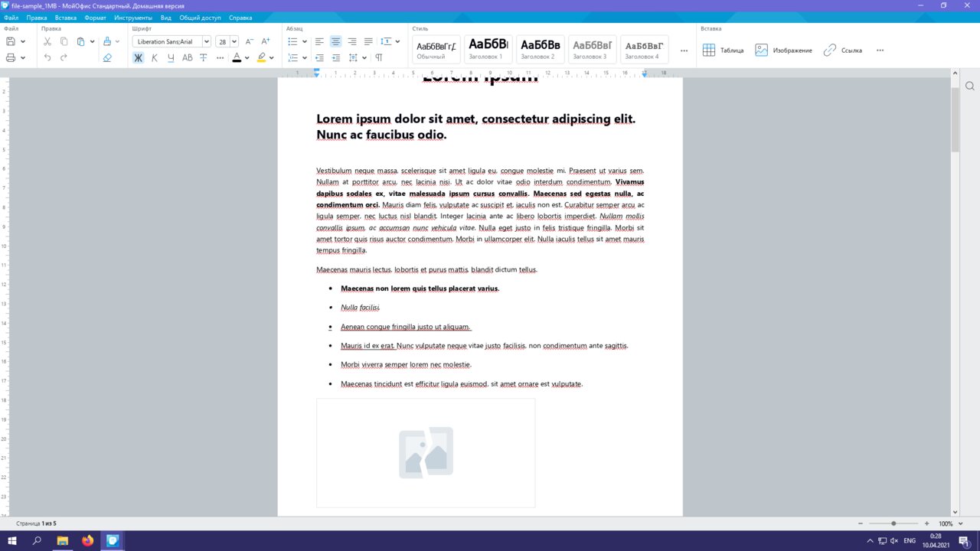Expand the font size 28 dropdown
Screen dimensions: 980x551
234,42
